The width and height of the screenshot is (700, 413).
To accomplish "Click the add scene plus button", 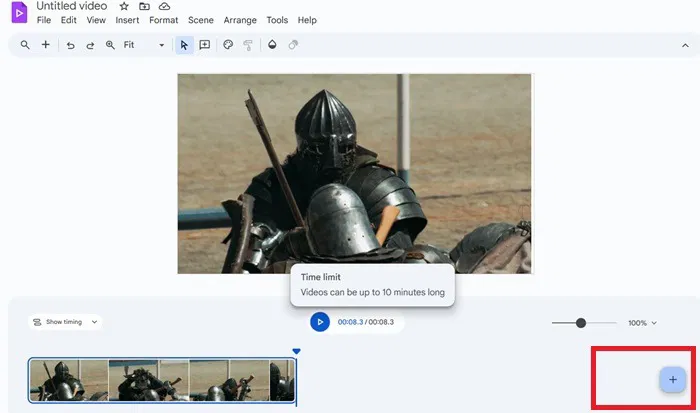I will click(672, 379).
